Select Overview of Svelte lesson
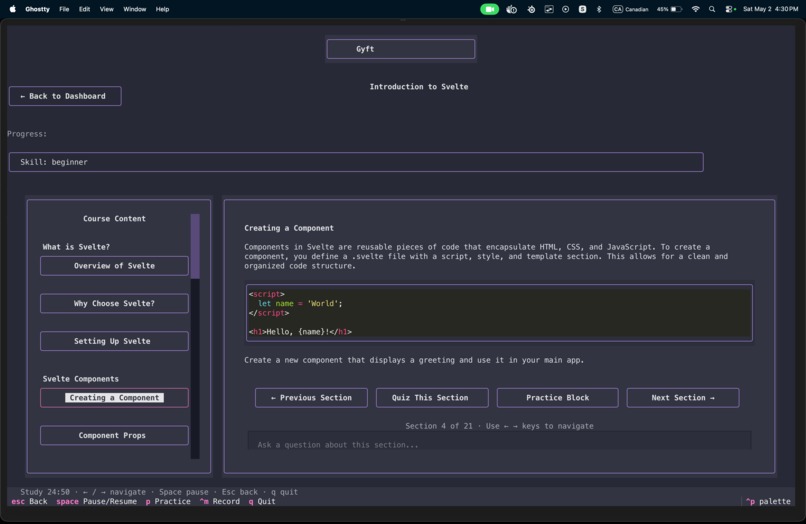806x524 pixels. 114,266
